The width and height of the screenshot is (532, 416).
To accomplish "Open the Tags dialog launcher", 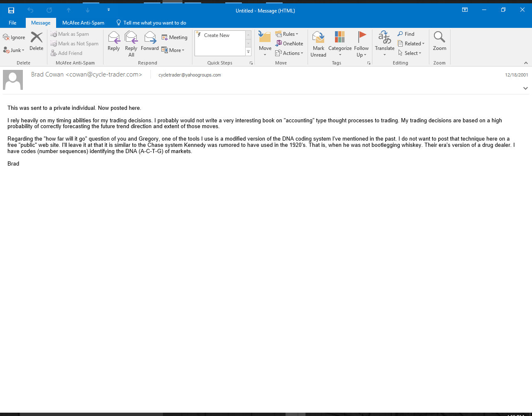I will 369,63.
